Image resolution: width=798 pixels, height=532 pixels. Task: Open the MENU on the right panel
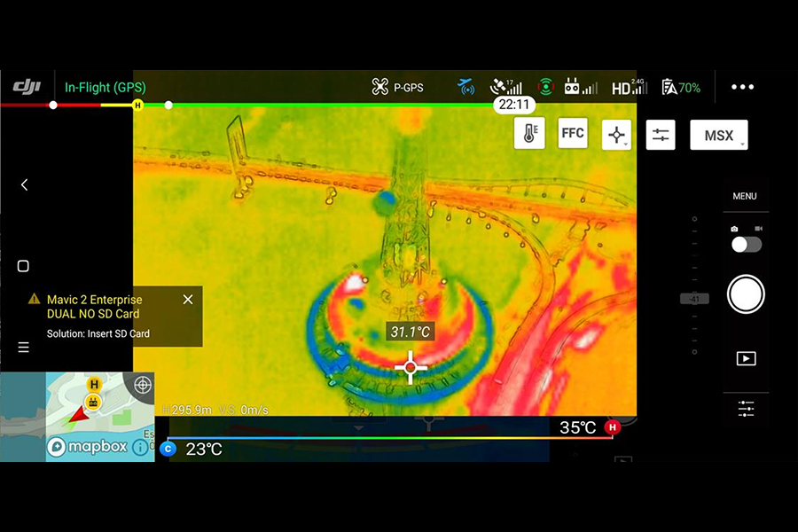coord(745,196)
